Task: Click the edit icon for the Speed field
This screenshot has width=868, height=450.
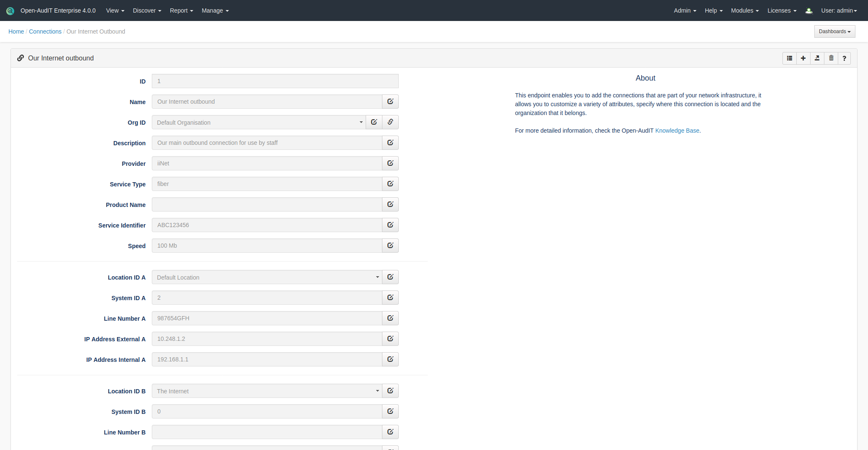Action: pyautogui.click(x=390, y=246)
